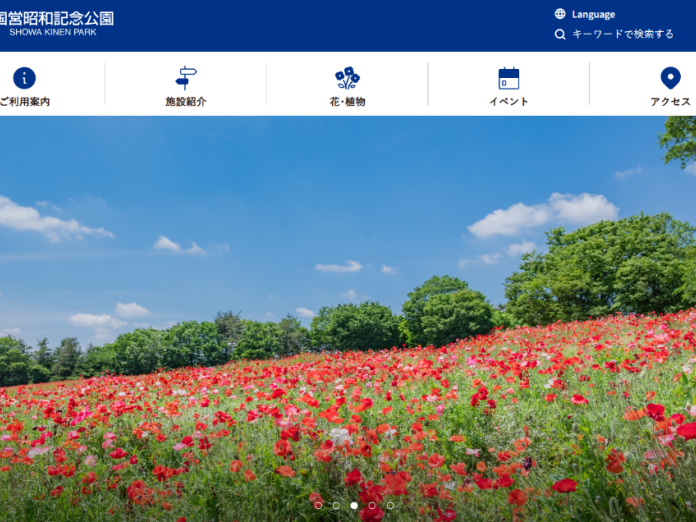Open the Language link text

click(x=593, y=14)
